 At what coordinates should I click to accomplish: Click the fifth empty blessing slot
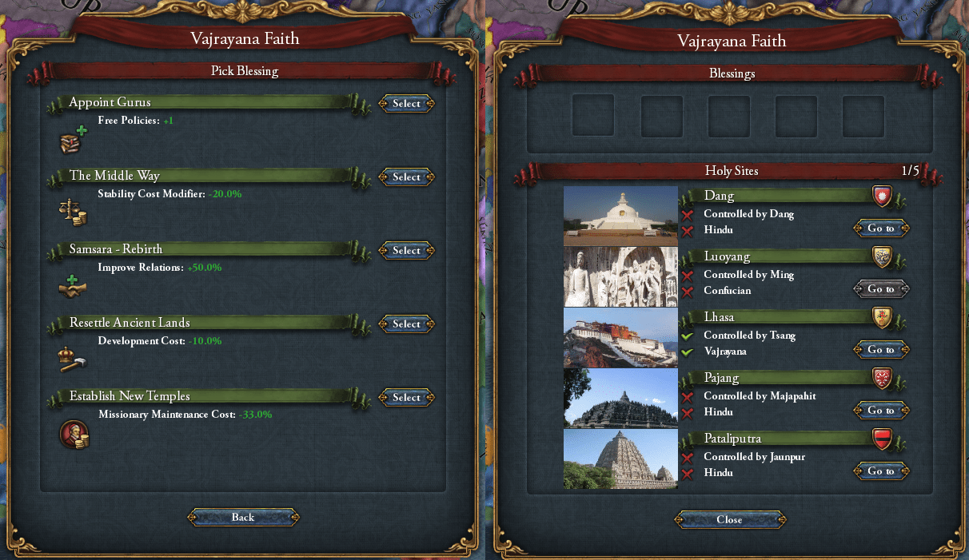tap(863, 117)
